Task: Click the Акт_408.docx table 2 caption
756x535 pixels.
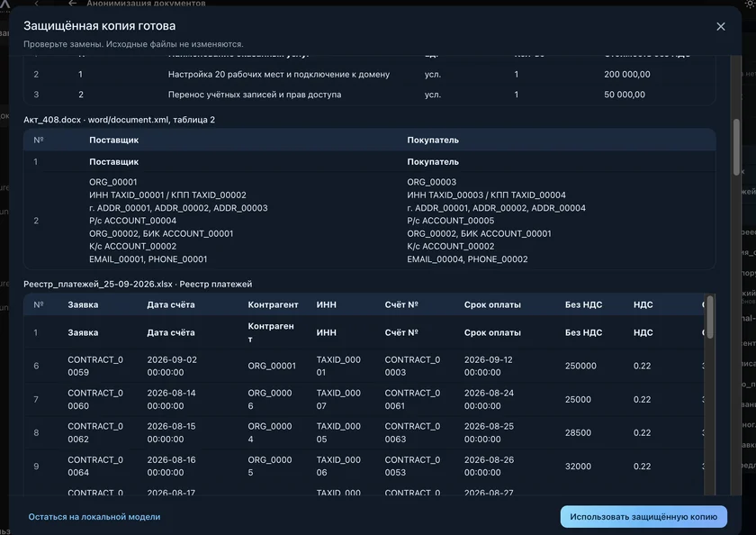Action: 119,120
